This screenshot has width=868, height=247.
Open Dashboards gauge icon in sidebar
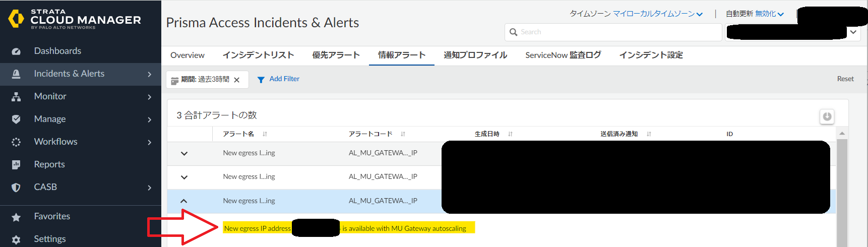[16, 51]
